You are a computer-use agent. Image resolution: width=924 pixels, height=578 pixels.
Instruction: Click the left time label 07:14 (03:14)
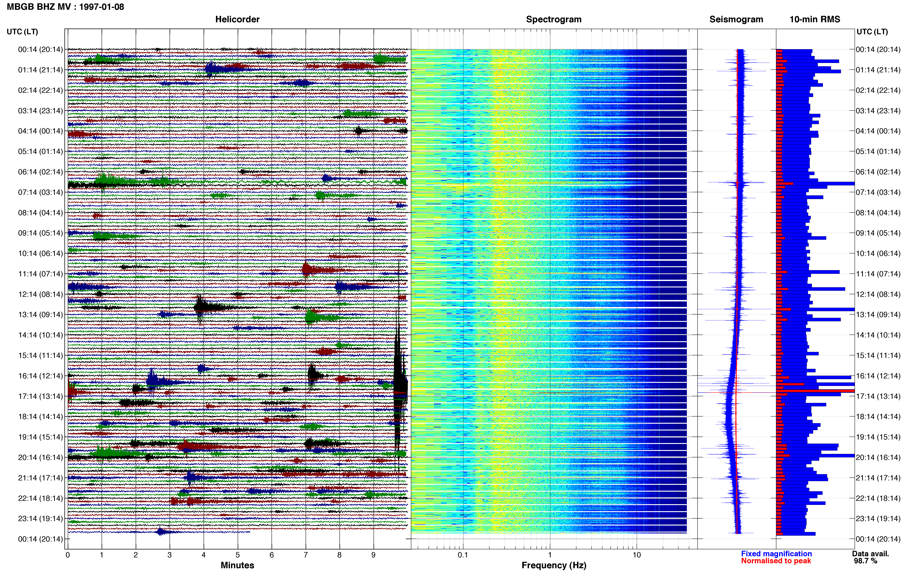point(41,192)
